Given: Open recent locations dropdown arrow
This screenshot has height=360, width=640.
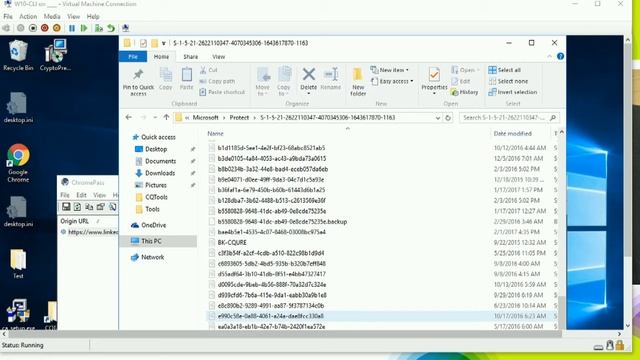Looking at the screenshot, I should coord(155,118).
